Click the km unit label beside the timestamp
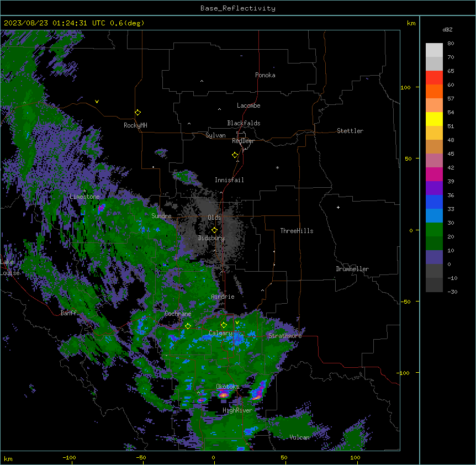The height and width of the screenshot is (465, 476). (411, 23)
